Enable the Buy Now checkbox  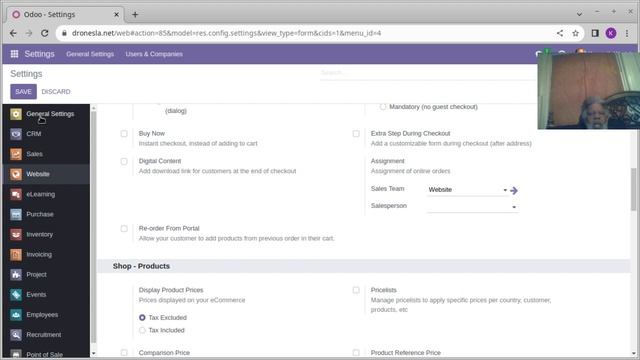(124, 133)
